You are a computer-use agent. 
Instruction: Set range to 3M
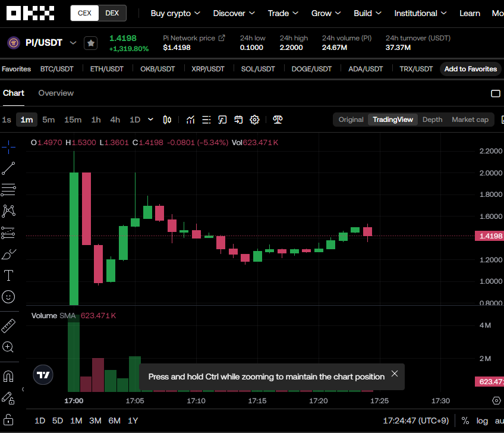(x=95, y=421)
